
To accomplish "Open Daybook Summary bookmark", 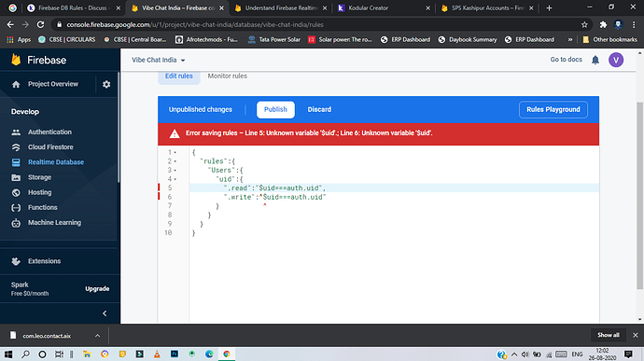I will tap(468, 40).
